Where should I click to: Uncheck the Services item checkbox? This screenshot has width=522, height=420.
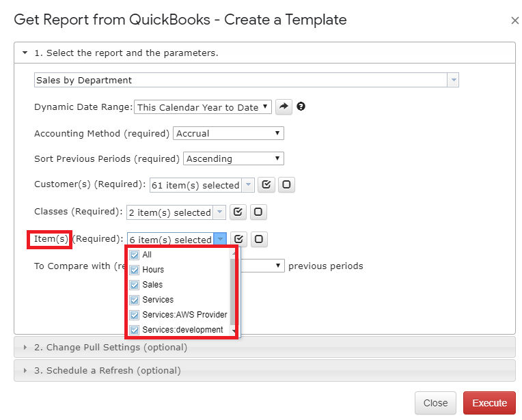135,300
